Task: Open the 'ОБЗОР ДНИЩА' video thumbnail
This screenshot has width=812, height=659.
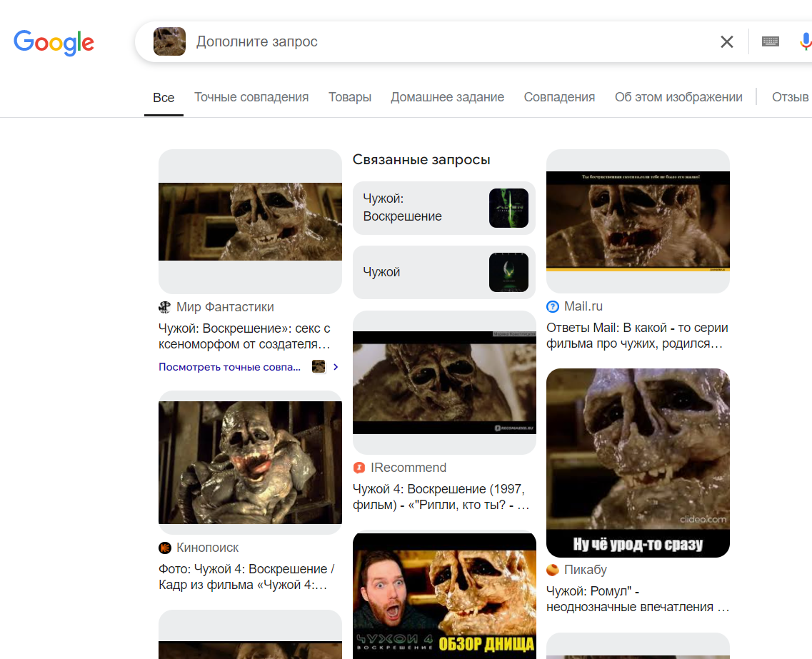Action: point(444,596)
